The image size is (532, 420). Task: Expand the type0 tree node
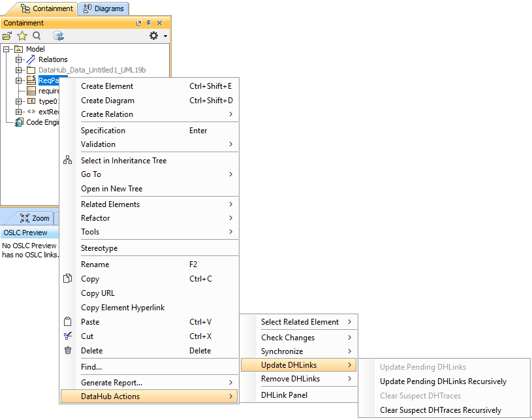click(x=18, y=101)
